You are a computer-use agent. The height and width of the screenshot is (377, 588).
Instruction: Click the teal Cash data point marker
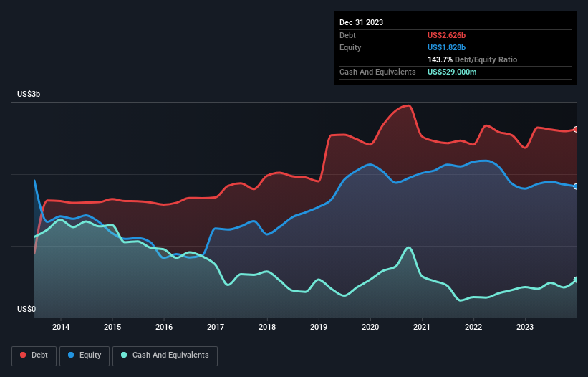tap(576, 280)
